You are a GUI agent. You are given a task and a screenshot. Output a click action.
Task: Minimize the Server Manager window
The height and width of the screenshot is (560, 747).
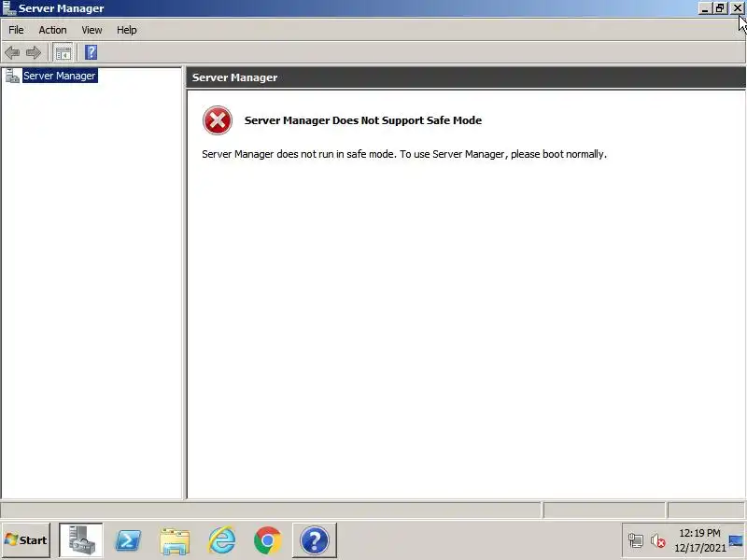point(705,8)
